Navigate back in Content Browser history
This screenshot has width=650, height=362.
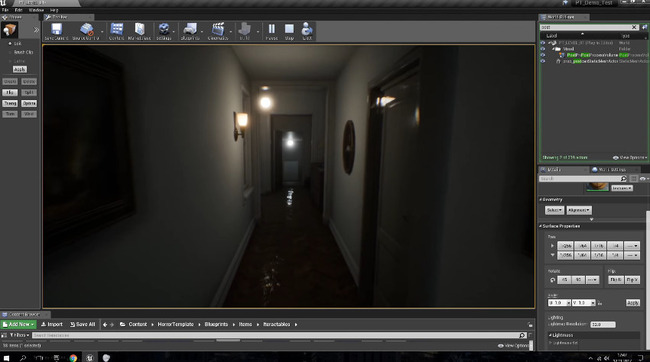(105, 324)
